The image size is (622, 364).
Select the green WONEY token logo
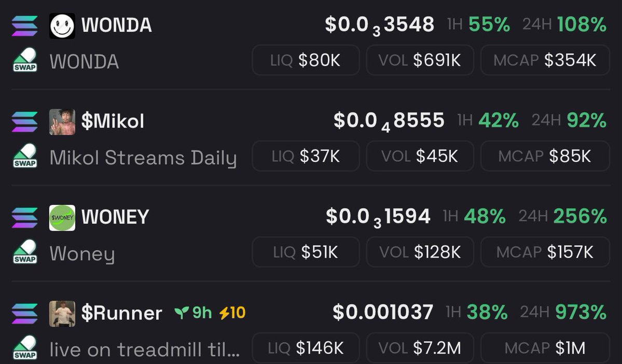click(62, 218)
